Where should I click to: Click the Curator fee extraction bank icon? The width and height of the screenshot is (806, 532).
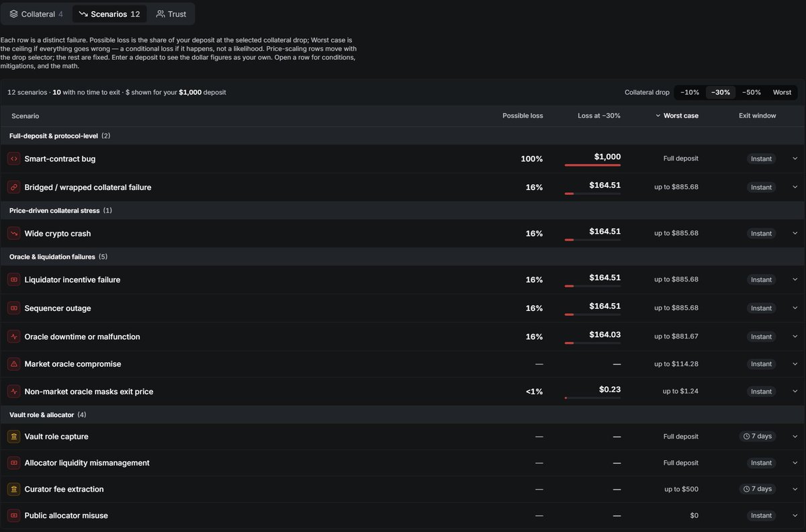click(13, 489)
